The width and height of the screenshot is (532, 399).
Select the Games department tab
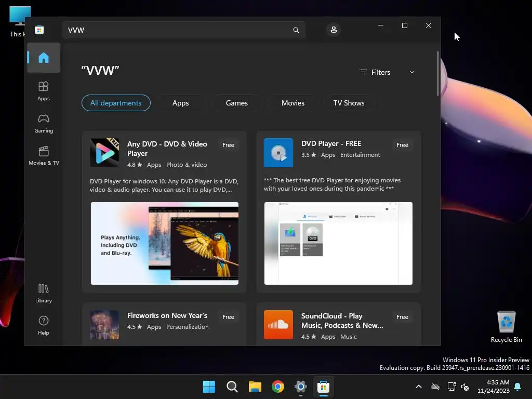[237, 103]
